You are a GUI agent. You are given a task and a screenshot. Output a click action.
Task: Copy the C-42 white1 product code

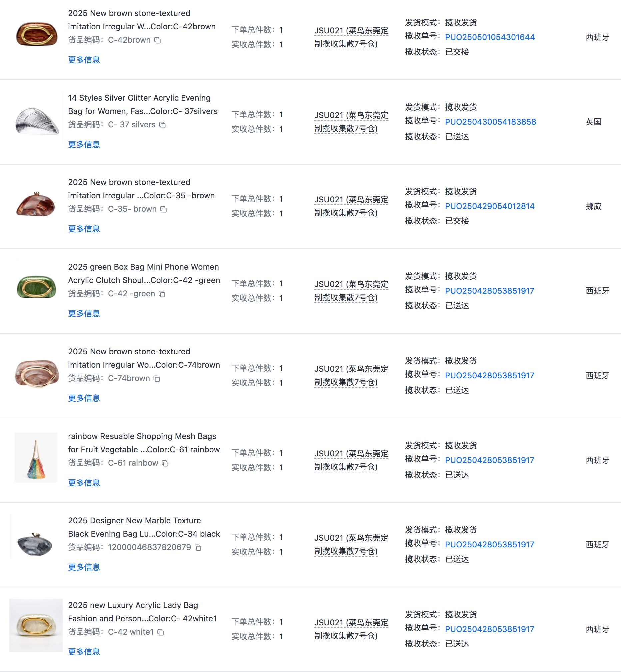click(x=161, y=633)
